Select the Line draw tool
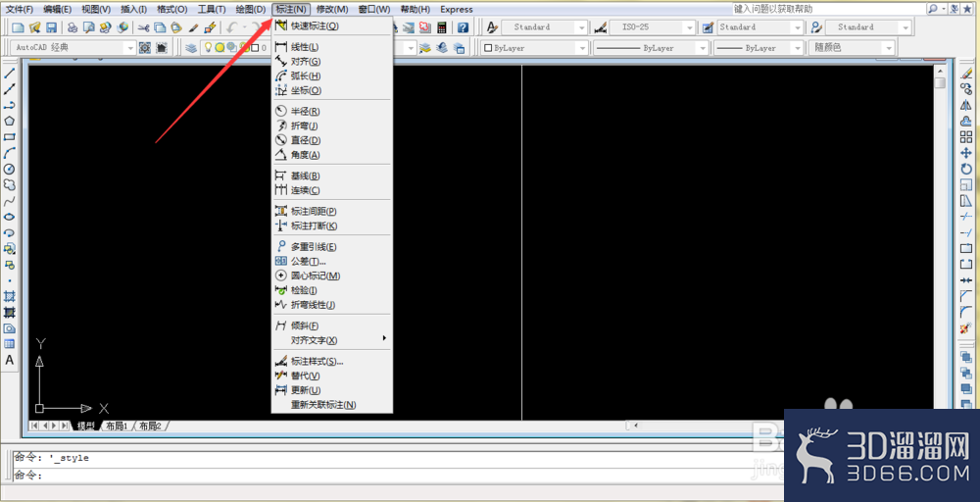980x502 pixels. [10, 74]
